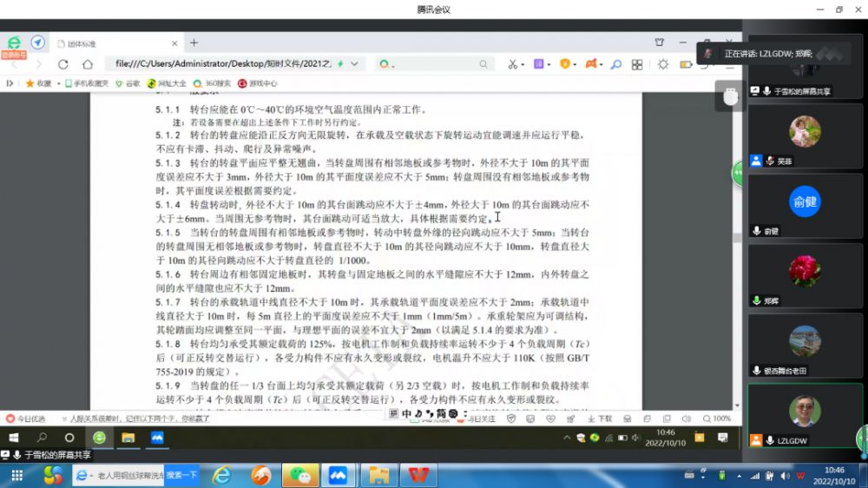Open File Explorer on shared taskbar
Viewport: 868px width, 488px height.
coord(128,438)
